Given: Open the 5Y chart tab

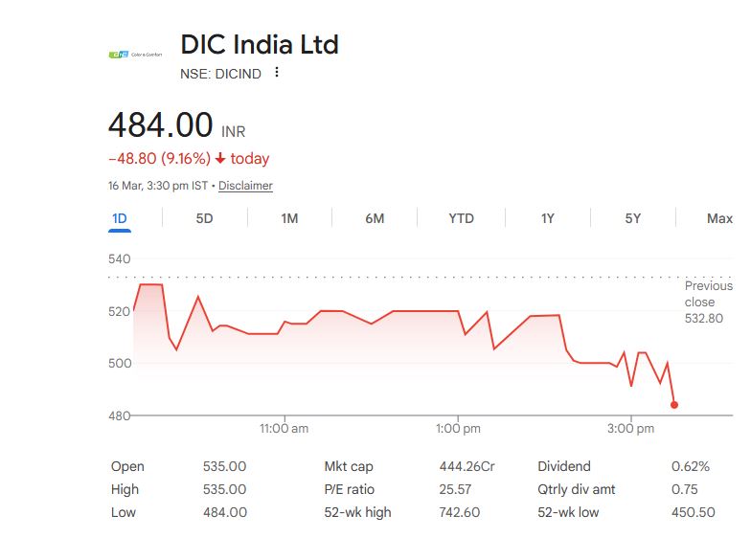Looking at the screenshot, I should point(633,218).
